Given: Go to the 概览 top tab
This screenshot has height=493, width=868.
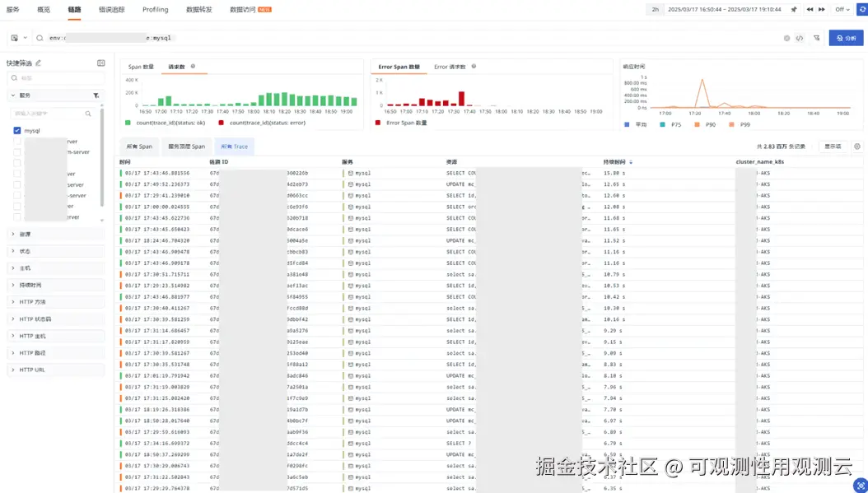Looking at the screenshot, I should pyautogui.click(x=43, y=9).
